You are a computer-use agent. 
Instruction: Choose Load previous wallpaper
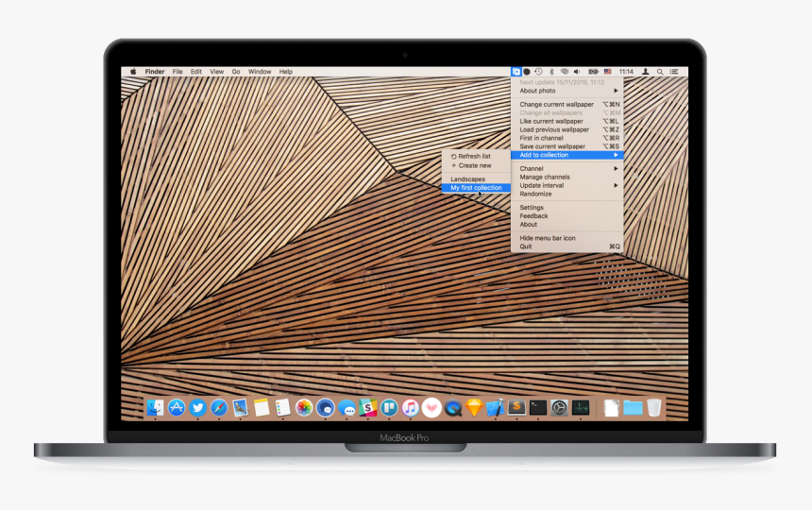point(567,129)
